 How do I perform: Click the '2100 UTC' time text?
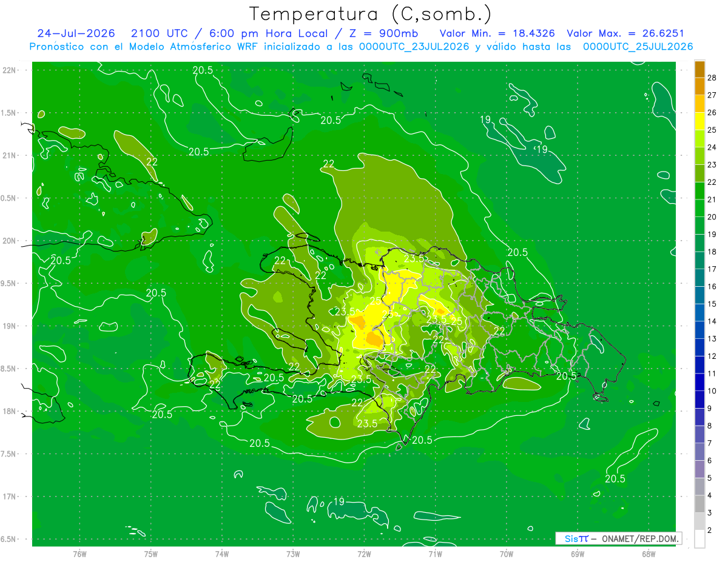point(161,33)
